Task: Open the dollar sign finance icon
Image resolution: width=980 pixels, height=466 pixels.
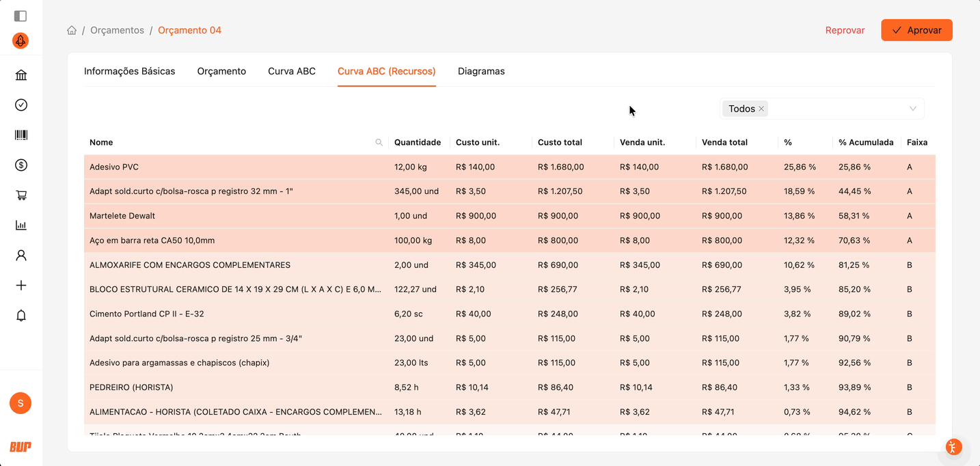Action: coord(21,165)
